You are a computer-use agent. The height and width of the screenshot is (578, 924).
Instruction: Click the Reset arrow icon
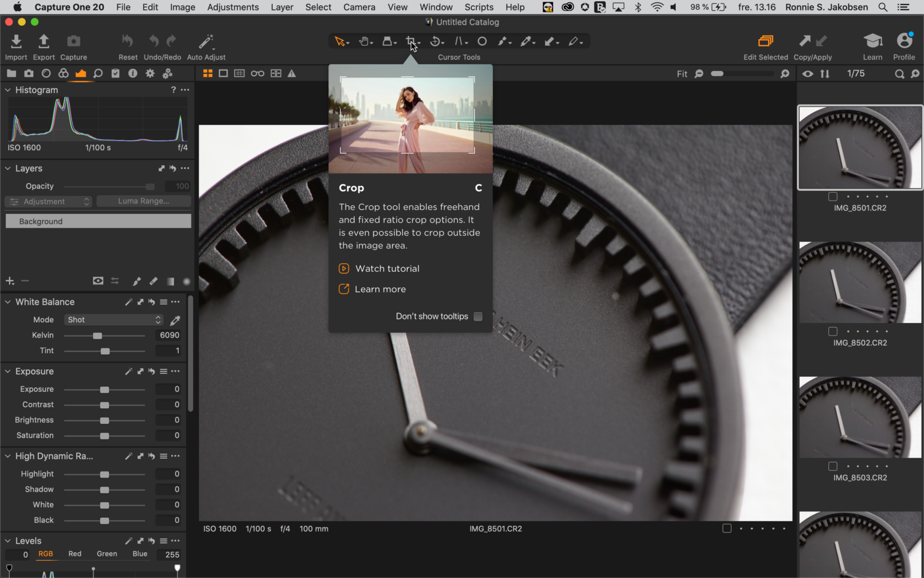[x=127, y=41]
